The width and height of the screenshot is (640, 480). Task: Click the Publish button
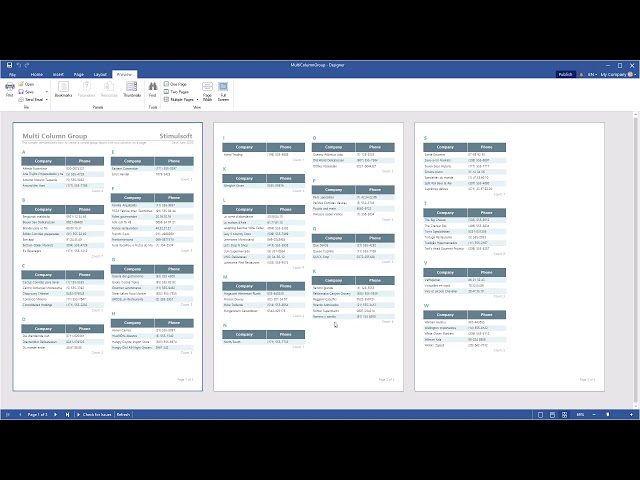point(565,74)
